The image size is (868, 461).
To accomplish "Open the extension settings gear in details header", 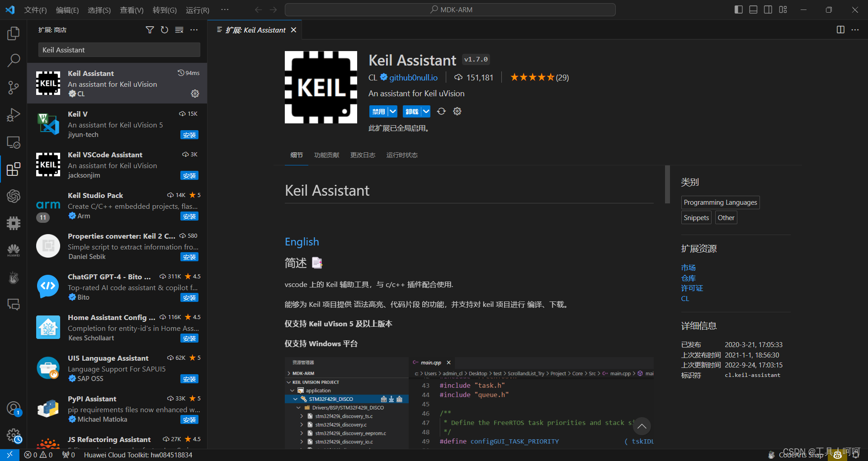I will [457, 111].
